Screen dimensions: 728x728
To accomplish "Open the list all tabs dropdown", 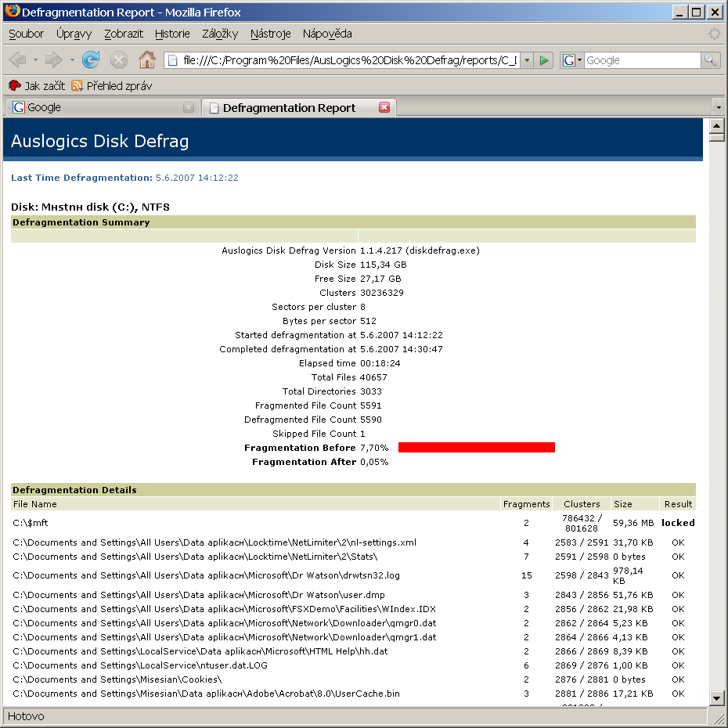I will (719, 108).
